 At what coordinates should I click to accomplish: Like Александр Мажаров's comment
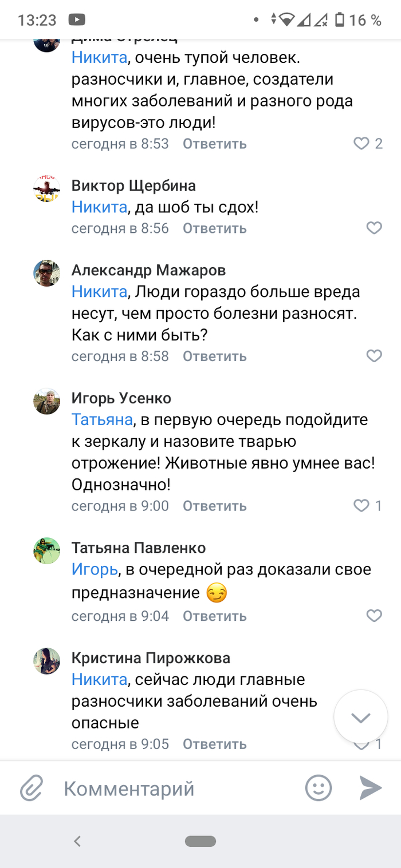pos(374,356)
